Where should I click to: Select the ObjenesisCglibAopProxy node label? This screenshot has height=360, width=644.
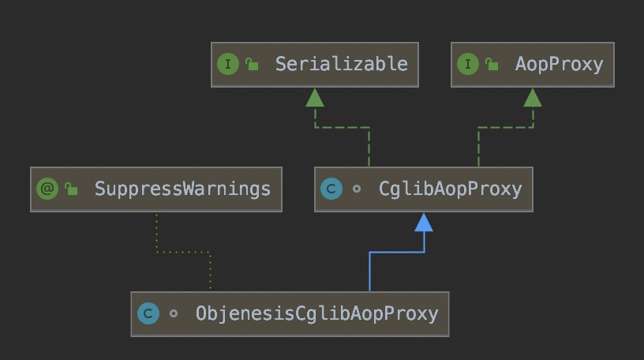[x=316, y=313]
